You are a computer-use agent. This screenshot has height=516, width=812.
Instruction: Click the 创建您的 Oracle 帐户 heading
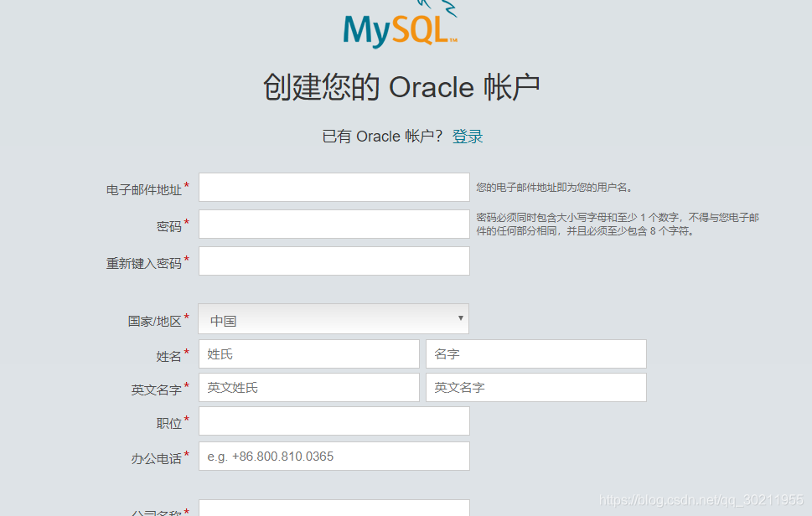401,86
